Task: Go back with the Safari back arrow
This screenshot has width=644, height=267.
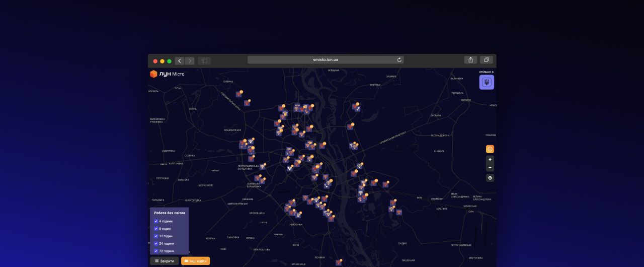Action: click(x=180, y=61)
